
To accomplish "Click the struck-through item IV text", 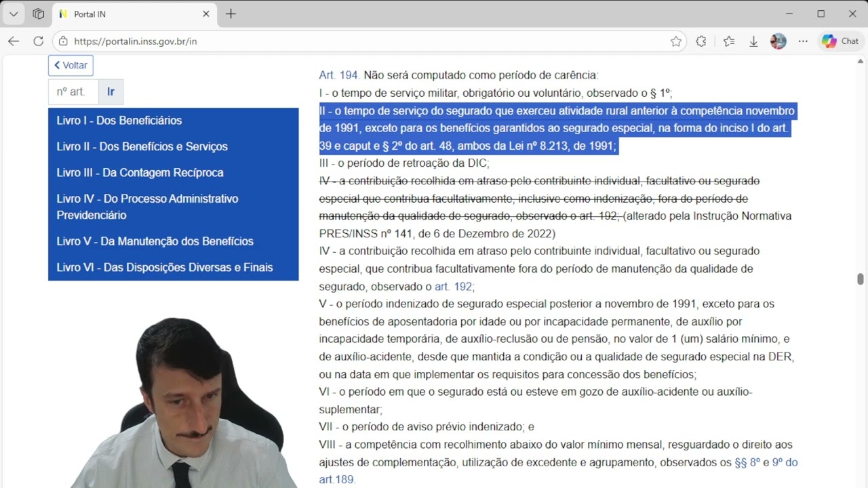I will tap(539, 199).
